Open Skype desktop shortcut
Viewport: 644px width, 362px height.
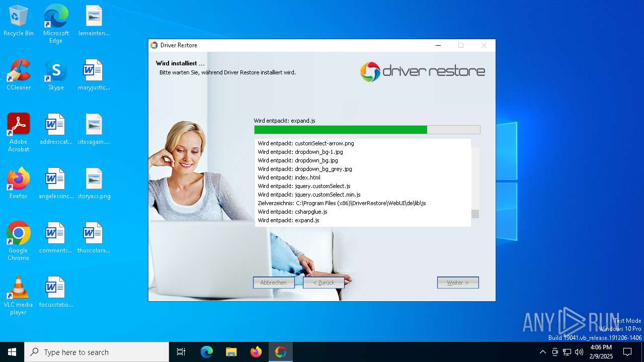[56, 75]
